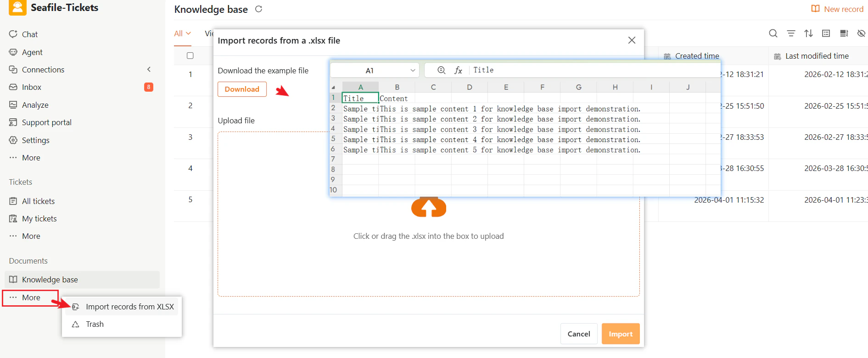Click the Tickets section heading
868x358 pixels.
pos(21,182)
